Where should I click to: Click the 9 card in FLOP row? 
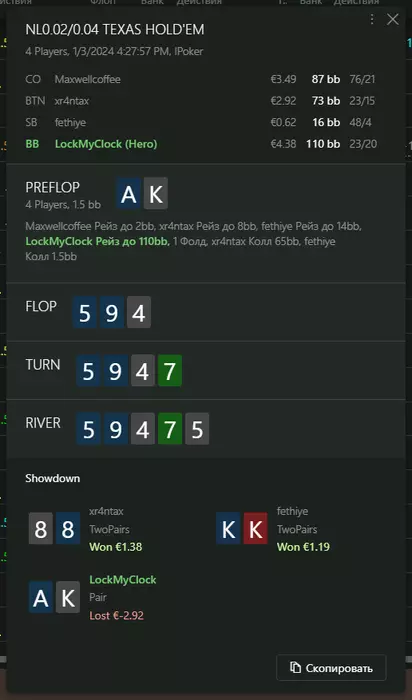click(112, 312)
